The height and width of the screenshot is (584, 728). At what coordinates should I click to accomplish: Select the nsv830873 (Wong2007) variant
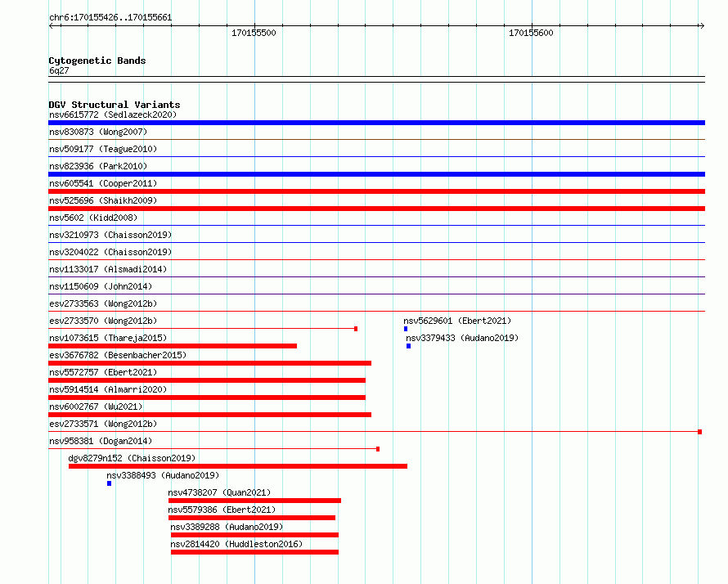(98, 132)
